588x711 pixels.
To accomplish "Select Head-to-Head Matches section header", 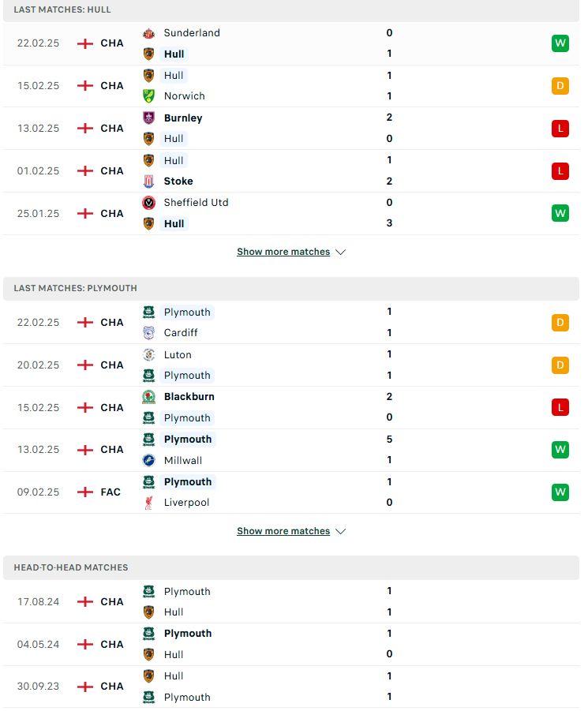I will [291, 567].
